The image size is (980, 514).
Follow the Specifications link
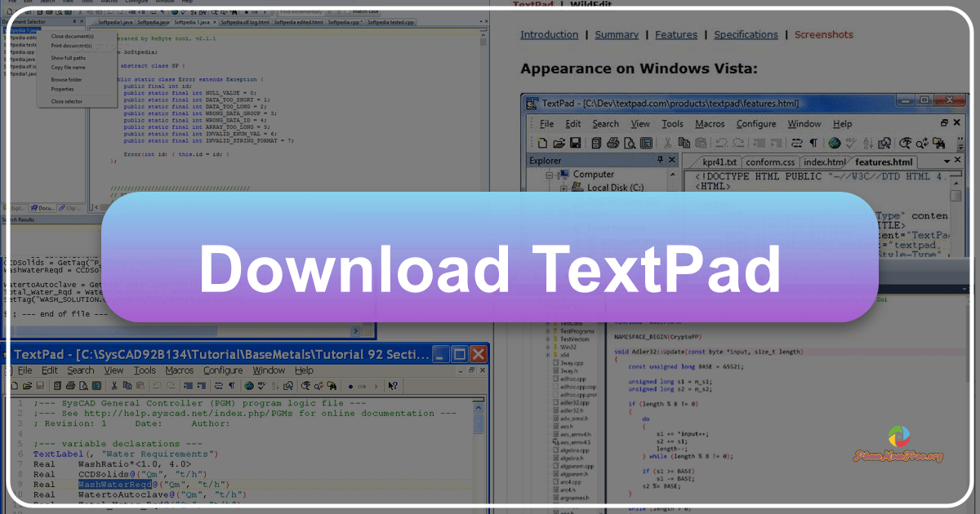746,34
